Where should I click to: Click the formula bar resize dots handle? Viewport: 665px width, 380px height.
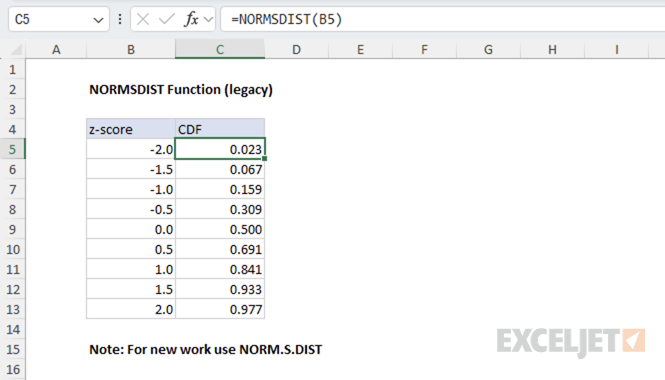point(120,19)
